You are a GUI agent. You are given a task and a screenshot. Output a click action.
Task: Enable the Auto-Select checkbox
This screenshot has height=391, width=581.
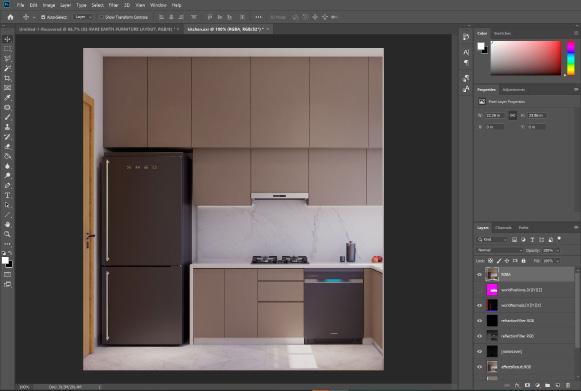click(x=43, y=17)
